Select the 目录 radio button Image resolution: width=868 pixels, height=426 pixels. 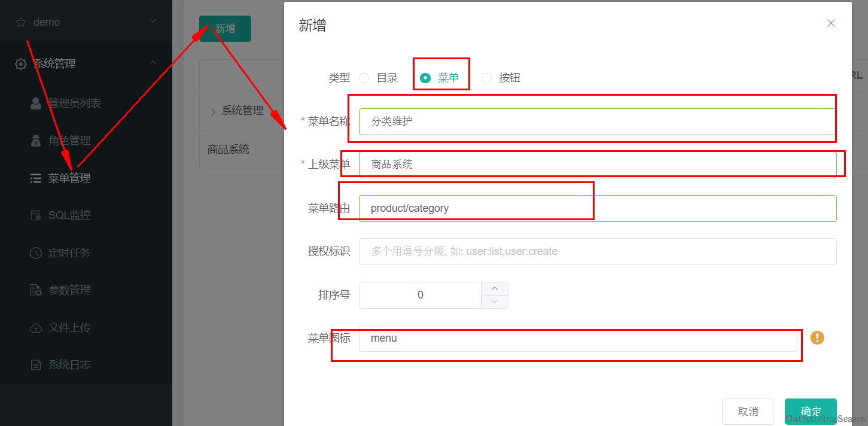[x=364, y=78]
